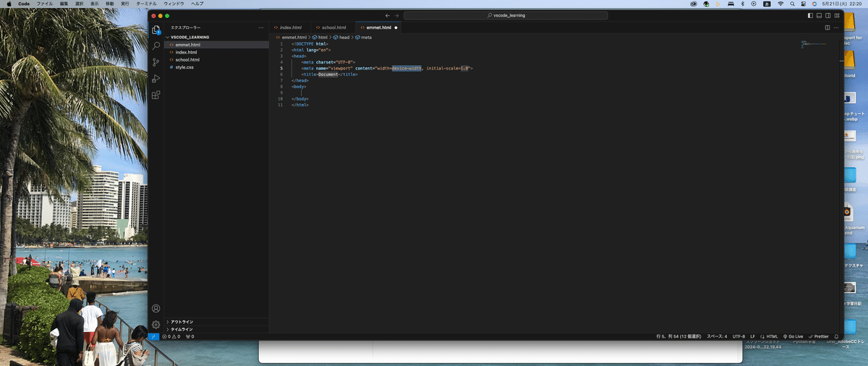
Task: Select the emmet.html tab
Action: (379, 27)
